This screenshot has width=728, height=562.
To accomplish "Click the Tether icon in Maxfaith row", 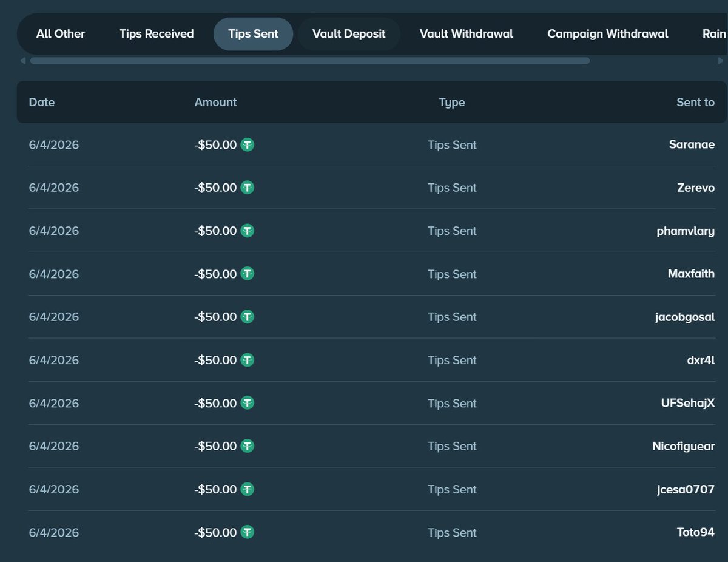I will click(247, 274).
